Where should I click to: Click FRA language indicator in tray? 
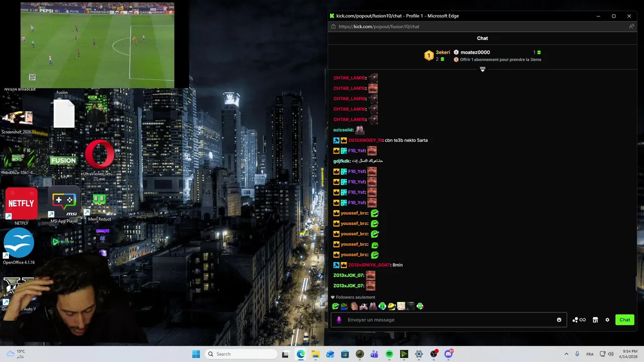(590, 354)
